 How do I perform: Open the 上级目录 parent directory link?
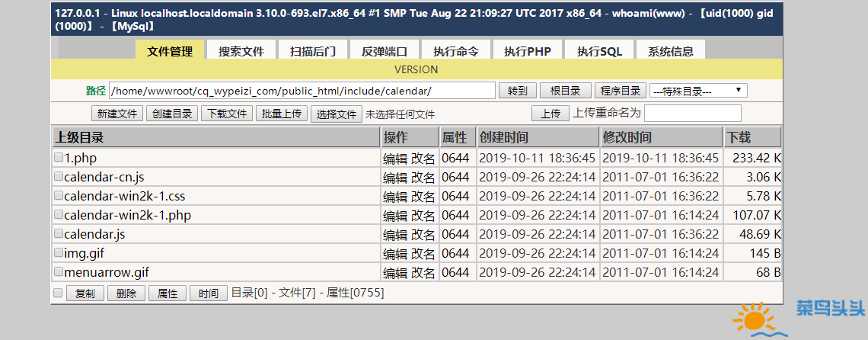78,137
